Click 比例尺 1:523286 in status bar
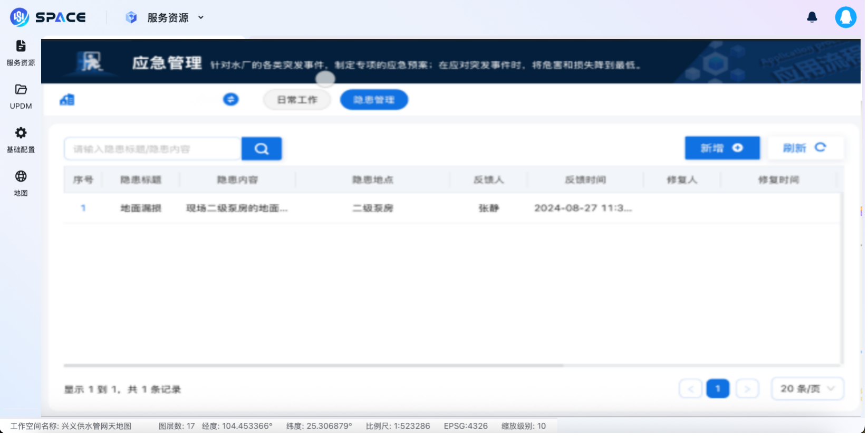This screenshot has height=436, width=868. (x=398, y=426)
